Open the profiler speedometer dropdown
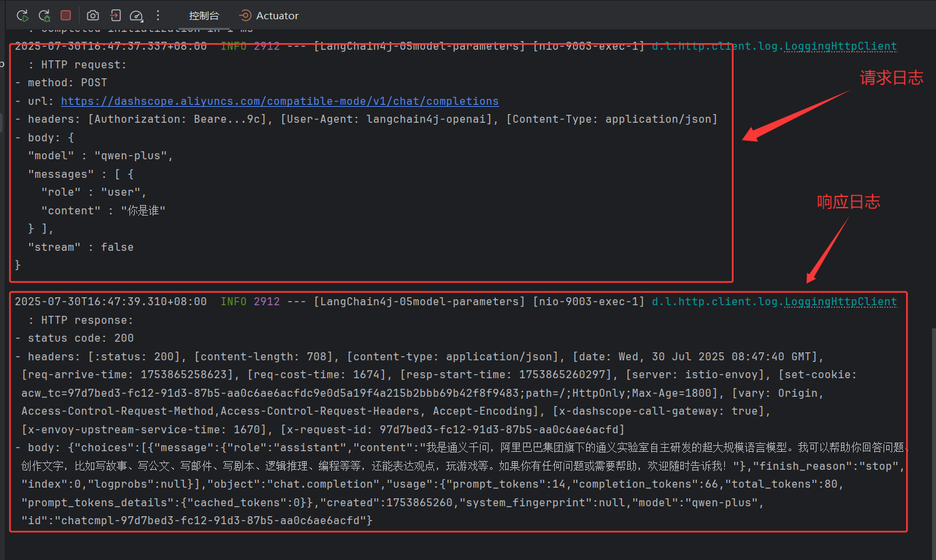 [x=136, y=15]
